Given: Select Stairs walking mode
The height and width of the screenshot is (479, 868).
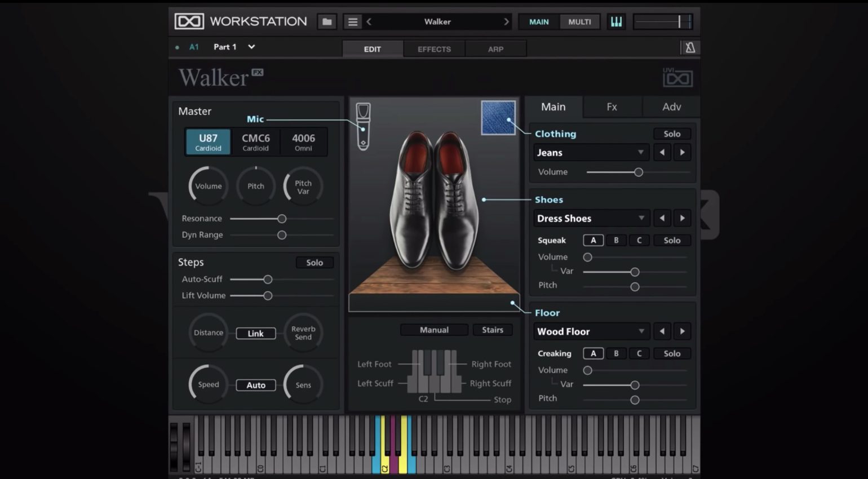Looking at the screenshot, I should [x=493, y=330].
